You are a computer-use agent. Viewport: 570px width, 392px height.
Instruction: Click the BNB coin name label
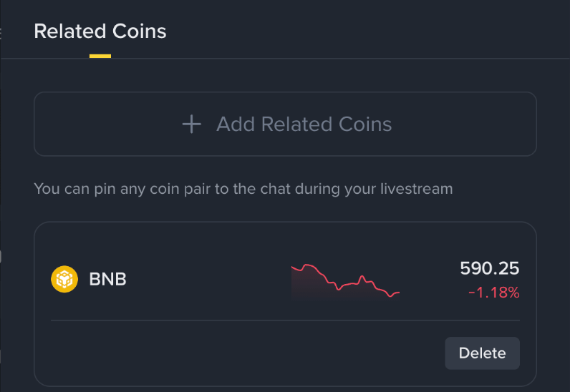pyautogui.click(x=107, y=279)
